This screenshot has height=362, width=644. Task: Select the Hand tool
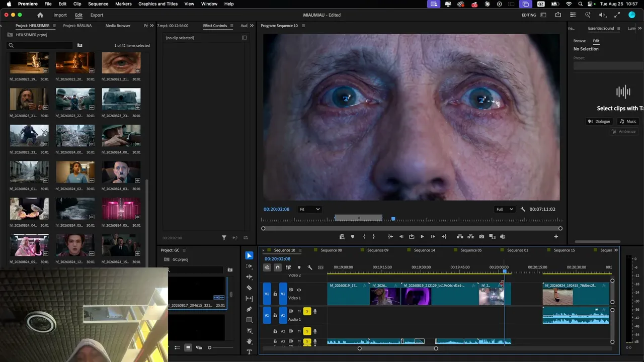249,341
